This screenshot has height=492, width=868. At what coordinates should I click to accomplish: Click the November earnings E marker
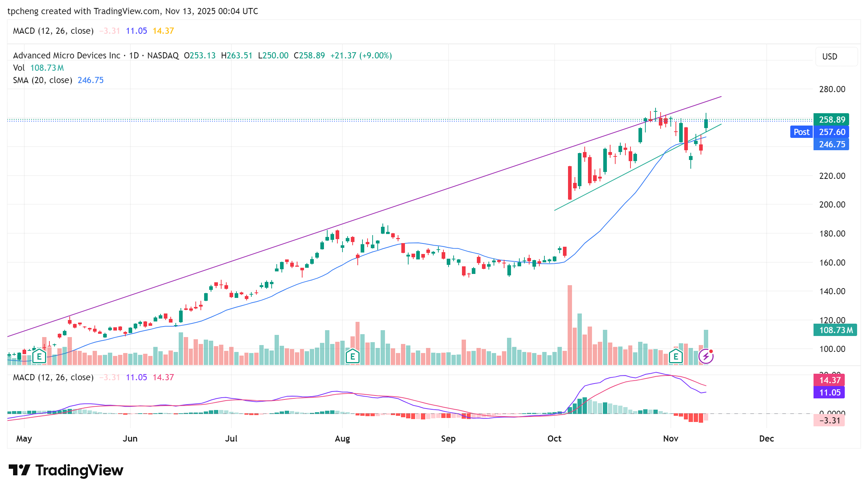tap(676, 356)
